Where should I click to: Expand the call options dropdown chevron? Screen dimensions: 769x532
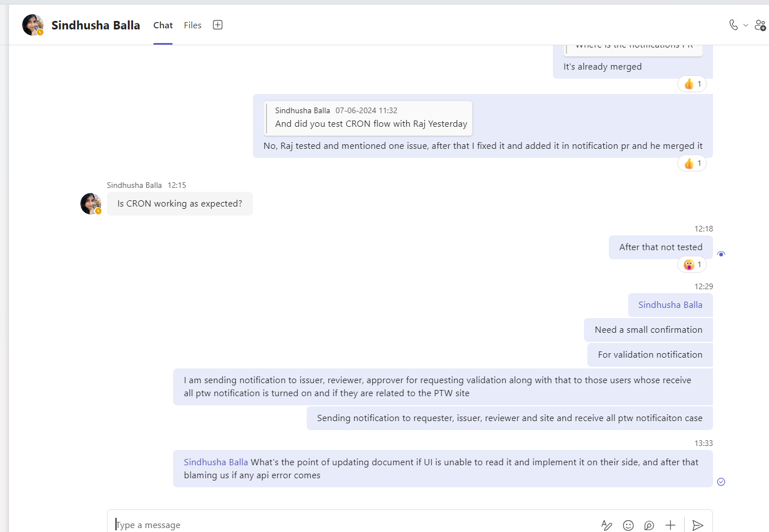click(746, 25)
